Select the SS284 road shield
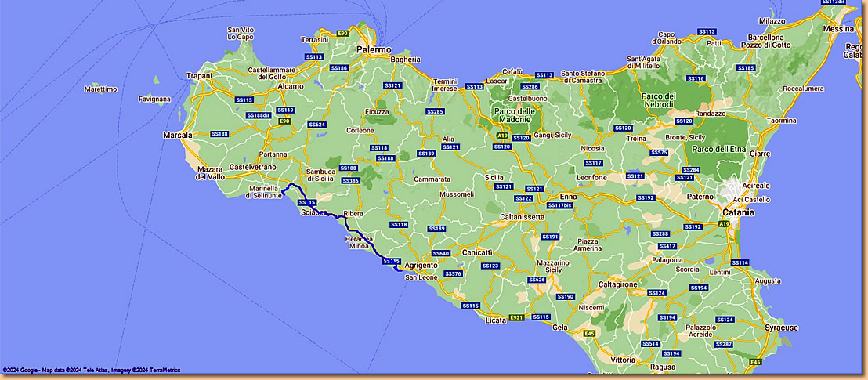This screenshot has width=868, height=380. pyautogui.click(x=691, y=169)
